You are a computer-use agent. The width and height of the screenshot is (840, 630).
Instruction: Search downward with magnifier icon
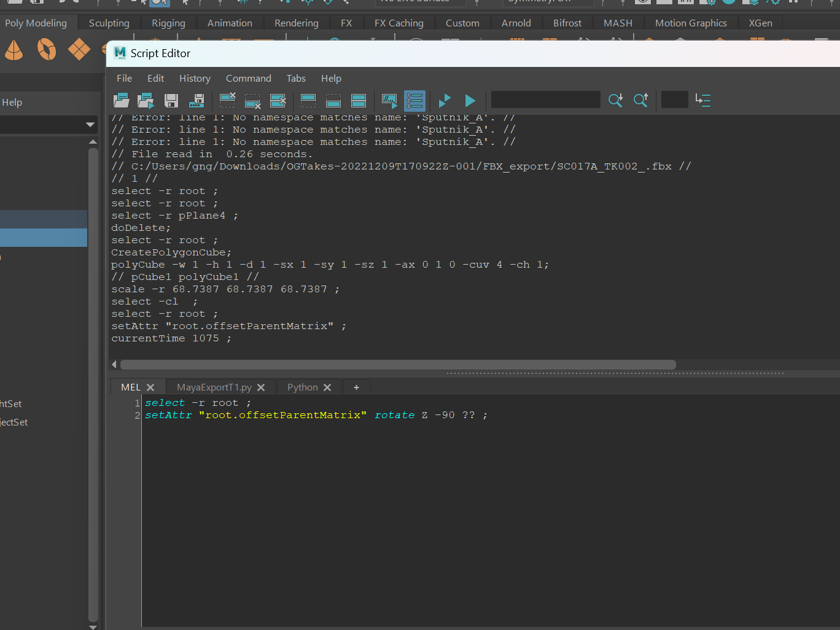tap(615, 100)
